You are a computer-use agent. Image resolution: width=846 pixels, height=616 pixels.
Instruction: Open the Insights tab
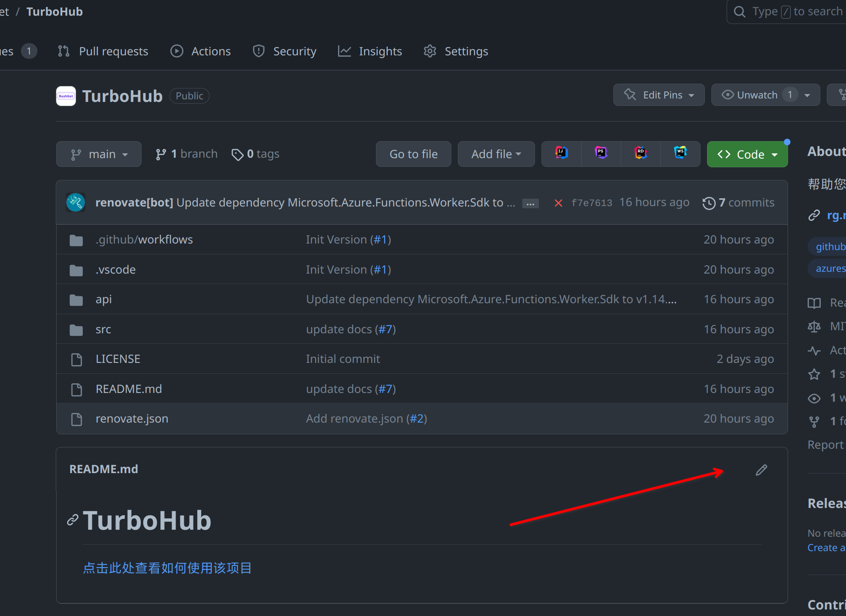pyautogui.click(x=370, y=51)
